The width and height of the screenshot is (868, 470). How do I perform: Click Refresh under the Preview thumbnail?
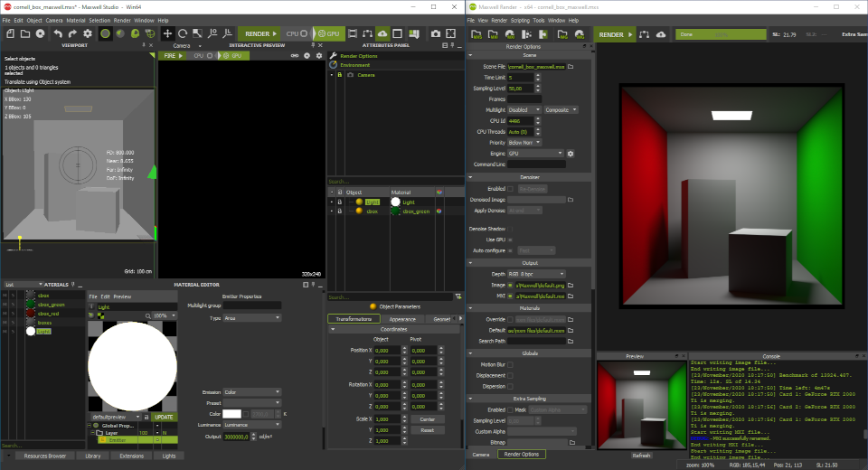(641, 456)
